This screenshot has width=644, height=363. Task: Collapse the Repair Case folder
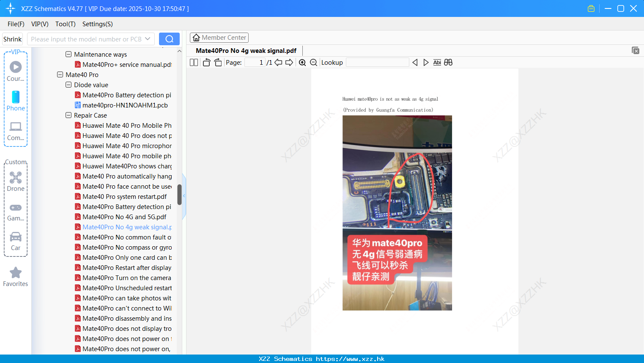pyautogui.click(x=69, y=115)
